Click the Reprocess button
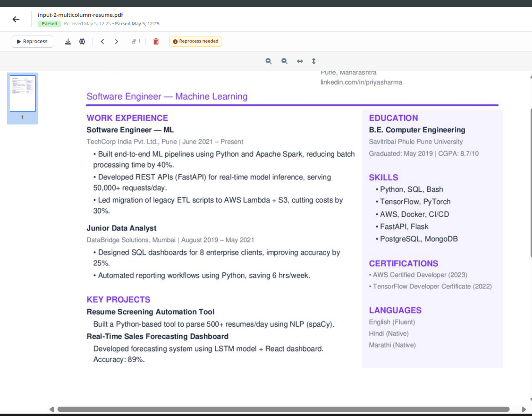The height and width of the screenshot is (416, 532). [x=32, y=42]
